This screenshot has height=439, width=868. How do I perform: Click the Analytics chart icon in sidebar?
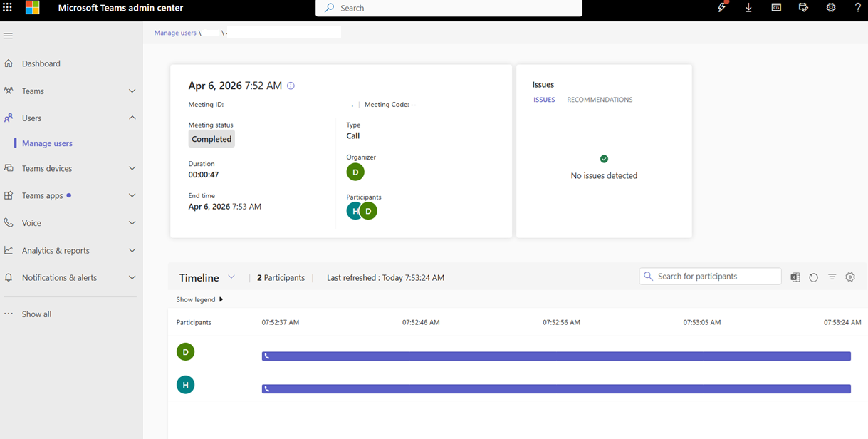click(9, 250)
